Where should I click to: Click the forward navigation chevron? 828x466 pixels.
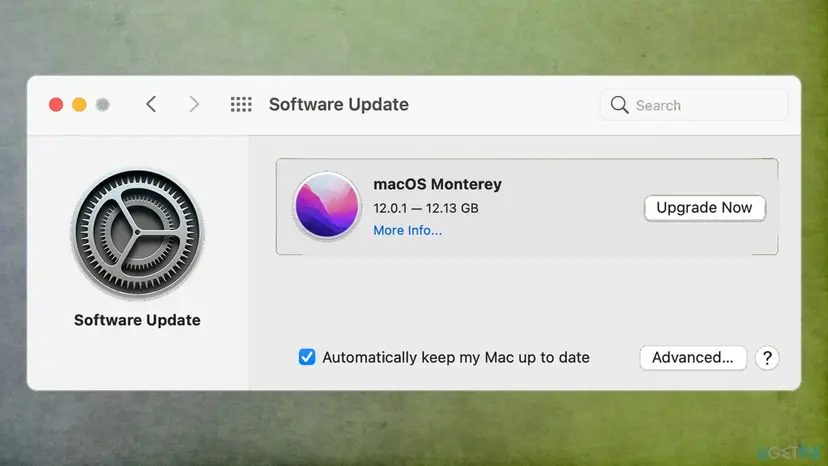[194, 104]
